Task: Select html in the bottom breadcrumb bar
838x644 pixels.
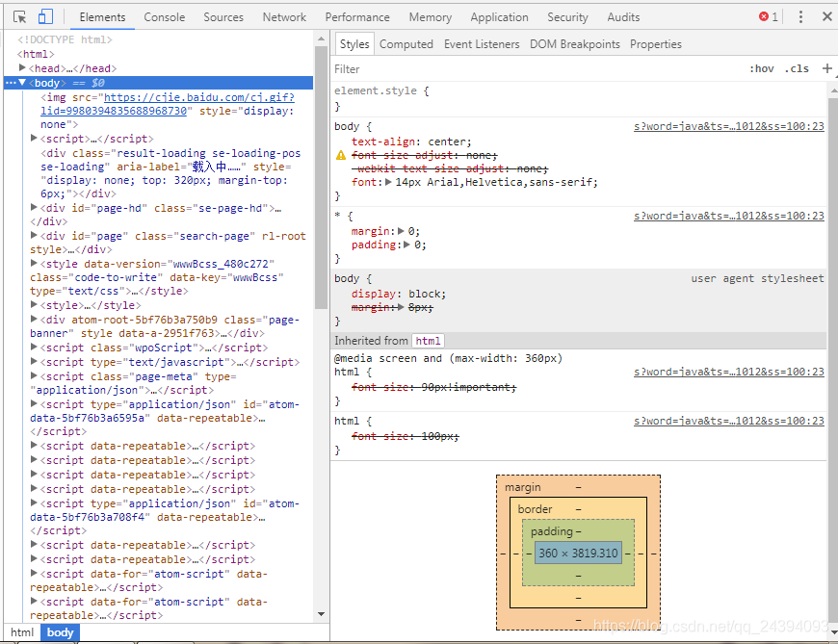Action: point(22,632)
